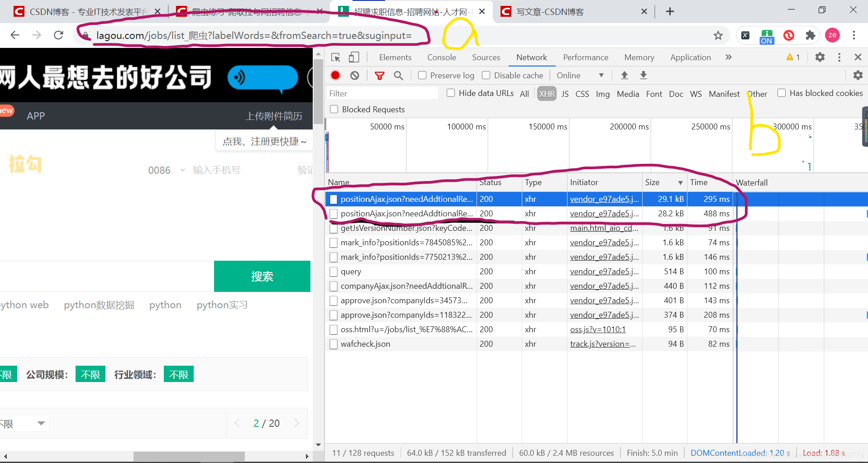Click the import HAR upload arrow
Viewport: 868px width, 463px height.
pos(625,75)
